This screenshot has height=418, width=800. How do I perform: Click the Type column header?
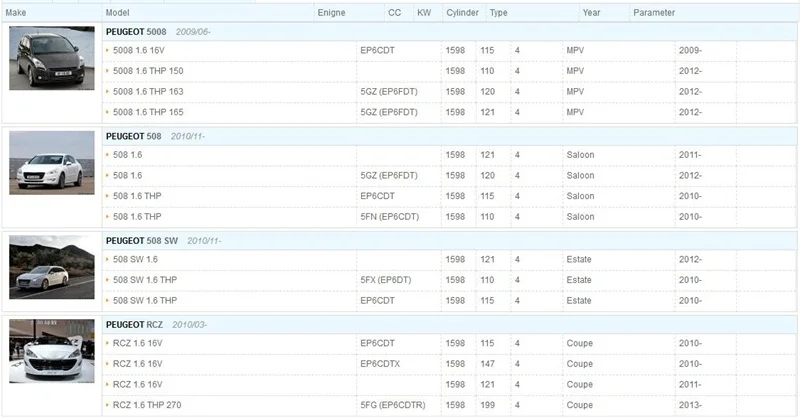(498, 13)
